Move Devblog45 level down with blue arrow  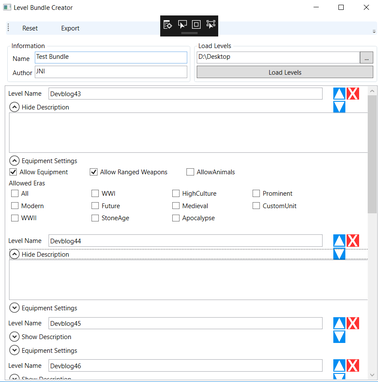click(x=339, y=337)
